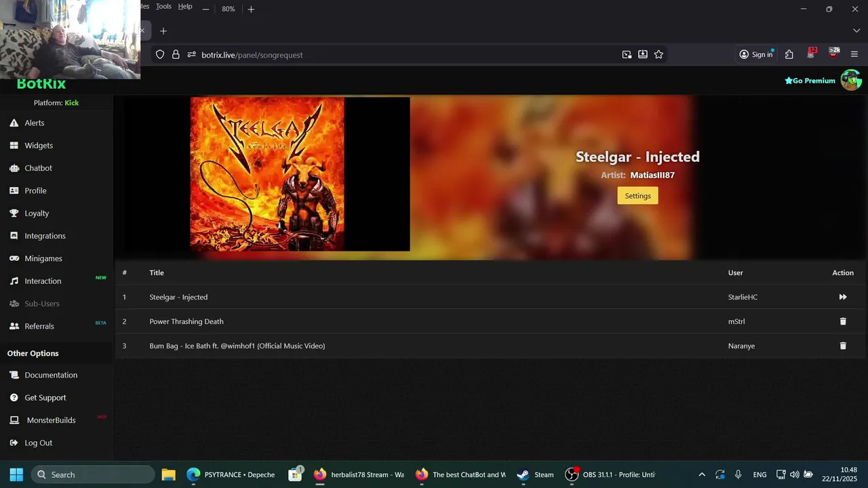868x488 pixels.
Task: Open the browser extensions puzzle icon
Action: click(789, 55)
